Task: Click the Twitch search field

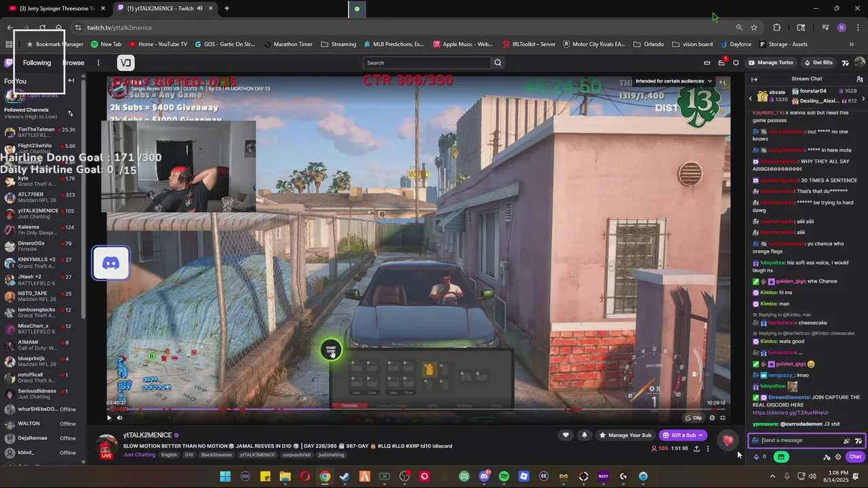Action: [x=427, y=63]
